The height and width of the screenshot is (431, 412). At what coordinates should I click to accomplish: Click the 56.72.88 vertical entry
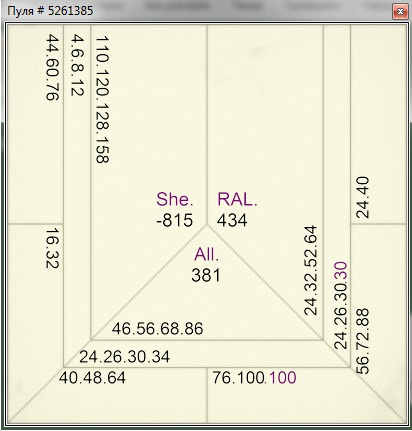tap(363, 341)
